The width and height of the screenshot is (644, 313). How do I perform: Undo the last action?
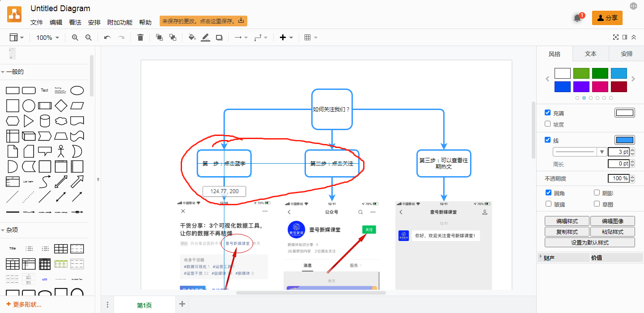(107, 38)
